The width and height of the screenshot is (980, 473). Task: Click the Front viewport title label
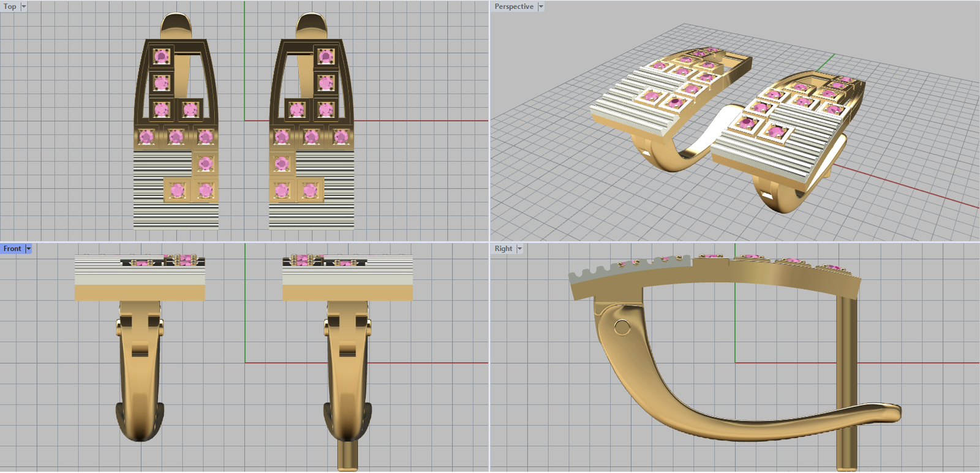coord(12,249)
